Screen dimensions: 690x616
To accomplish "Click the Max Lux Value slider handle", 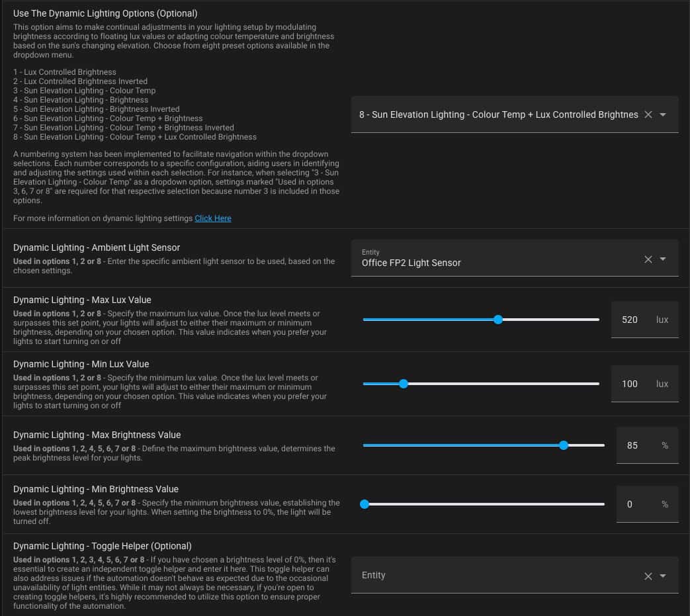I will (x=497, y=320).
